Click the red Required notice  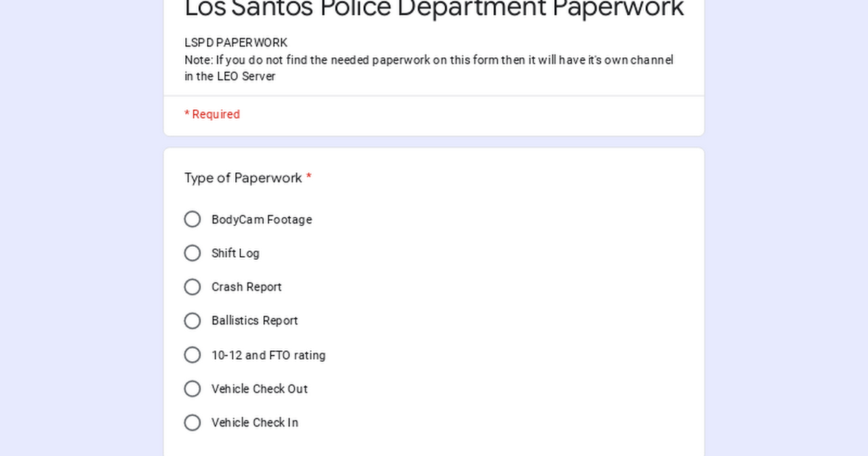(x=211, y=114)
